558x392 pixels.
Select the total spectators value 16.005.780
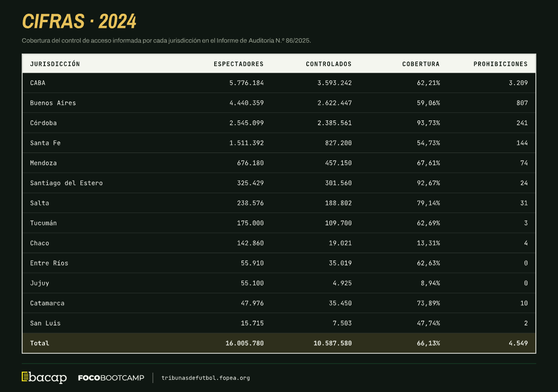tap(244, 343)
